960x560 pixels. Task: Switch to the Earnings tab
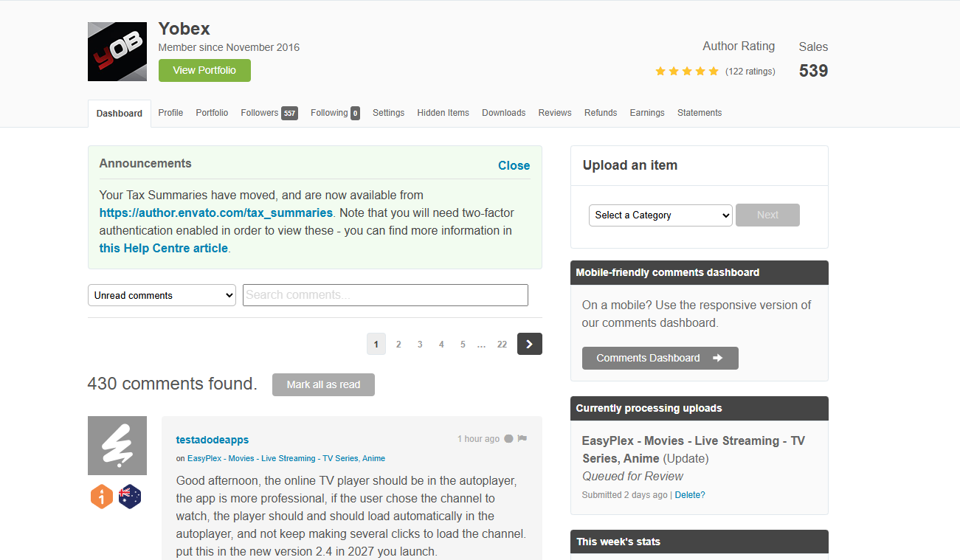pos(646,113)
